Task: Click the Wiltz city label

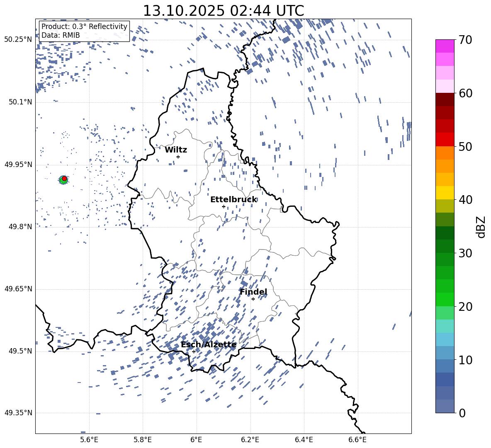Action: pyautogui.click(x=176, y=150)
